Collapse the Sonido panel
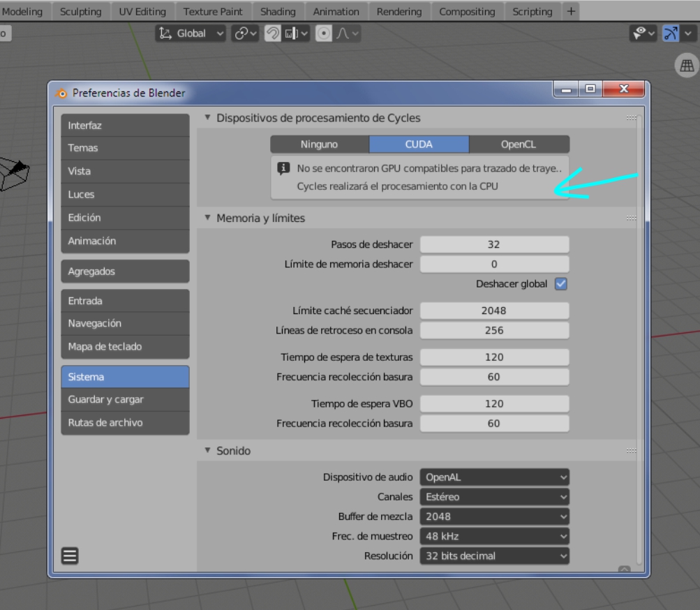700x610 pixels. 207,450
